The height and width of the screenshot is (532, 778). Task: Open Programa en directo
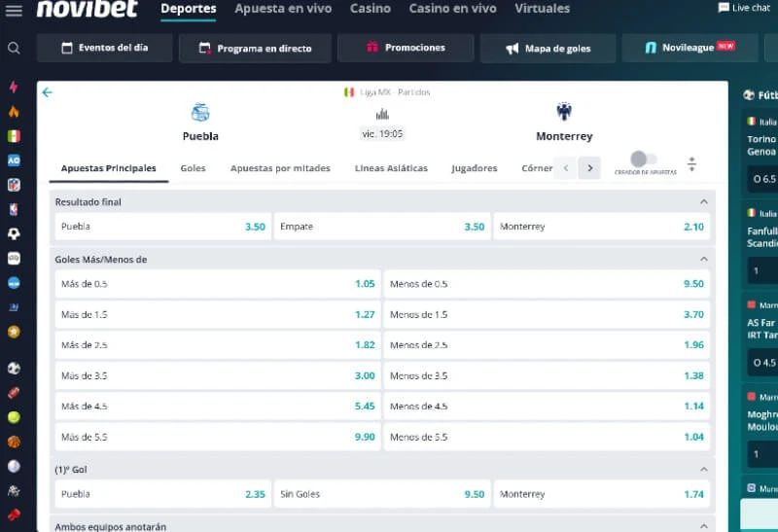255,48
